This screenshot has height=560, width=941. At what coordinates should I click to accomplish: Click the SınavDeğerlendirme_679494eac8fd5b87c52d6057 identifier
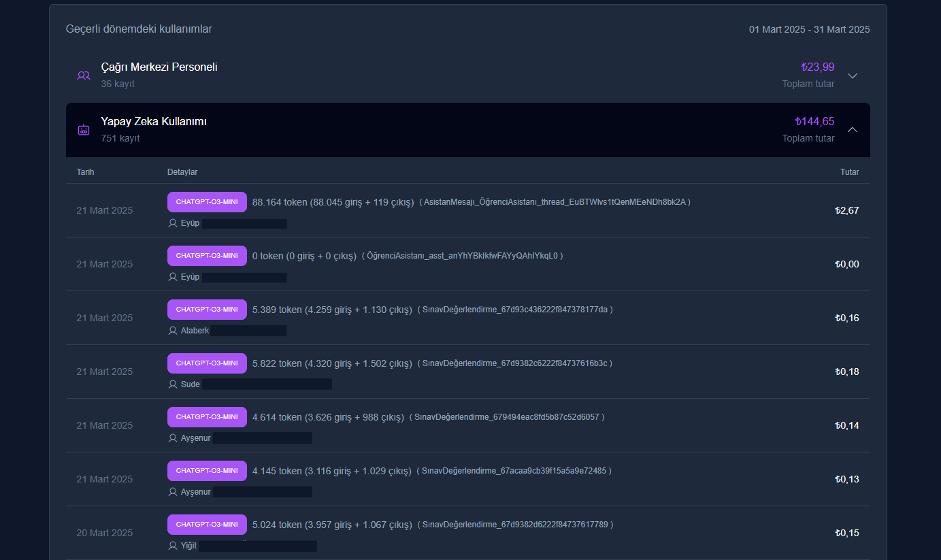pos(507,417)
